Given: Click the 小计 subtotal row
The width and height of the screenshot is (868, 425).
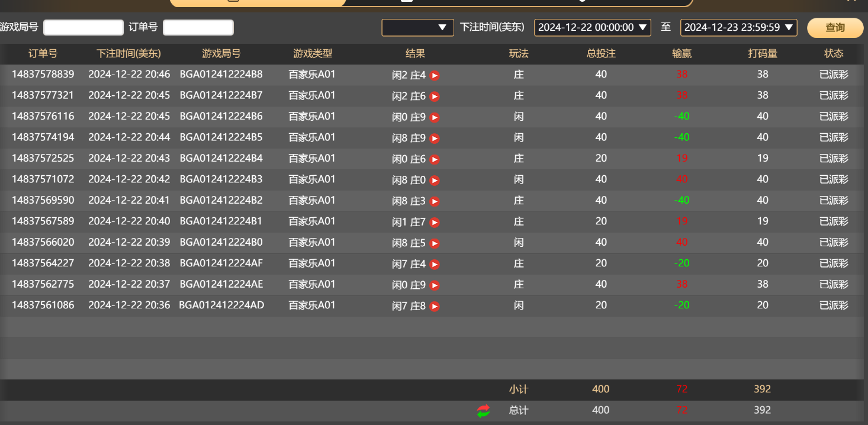Looking at the screenshot, I should [x=519, y=389].
